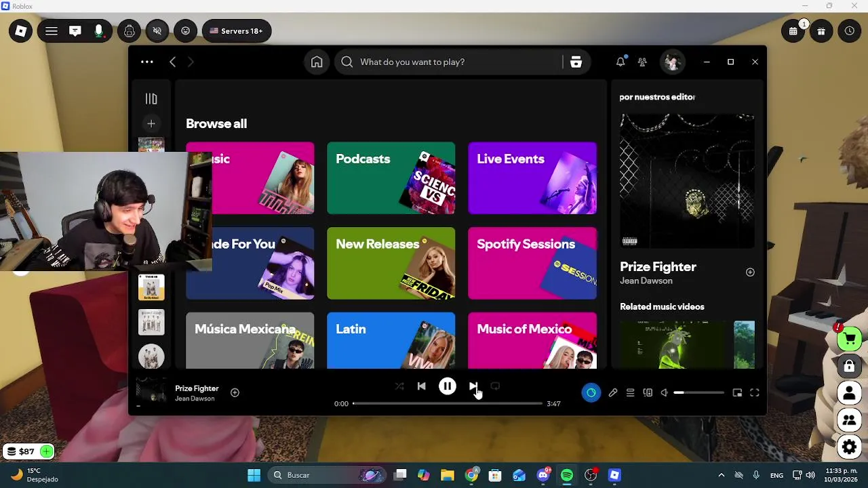Open the Prize Fighter album cover in right panel

687,181
